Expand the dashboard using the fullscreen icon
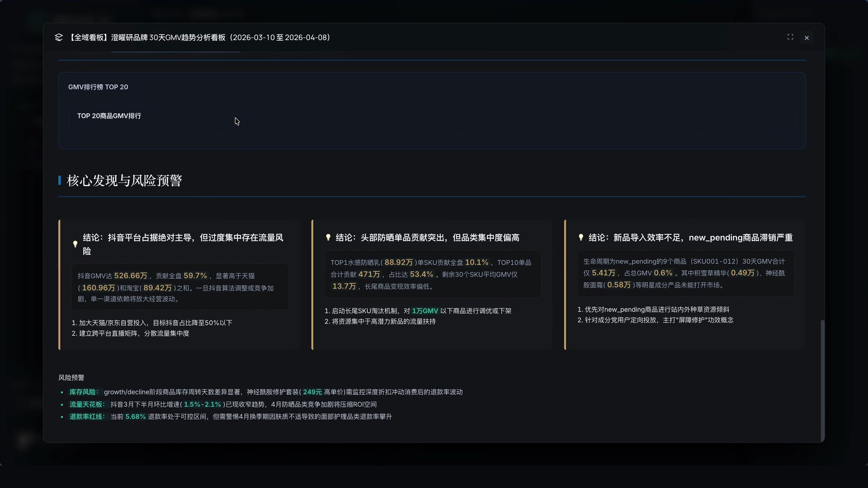 tap(790, 37)
